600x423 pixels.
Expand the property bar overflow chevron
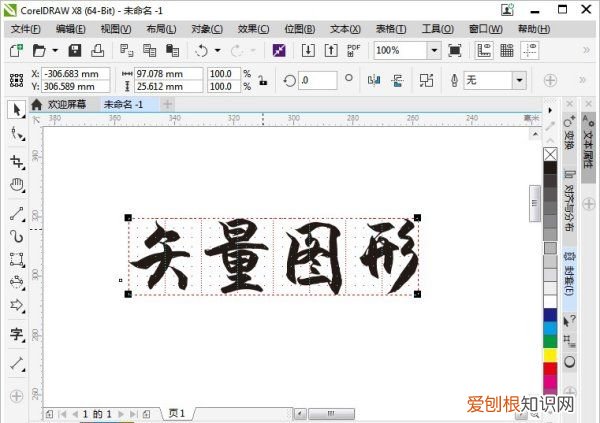(582, 80)
